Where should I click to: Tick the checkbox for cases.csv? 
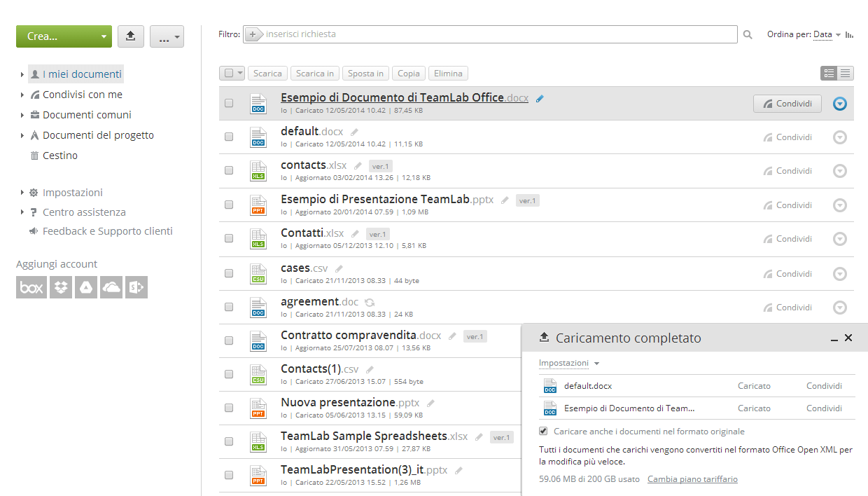coord(229,273)
